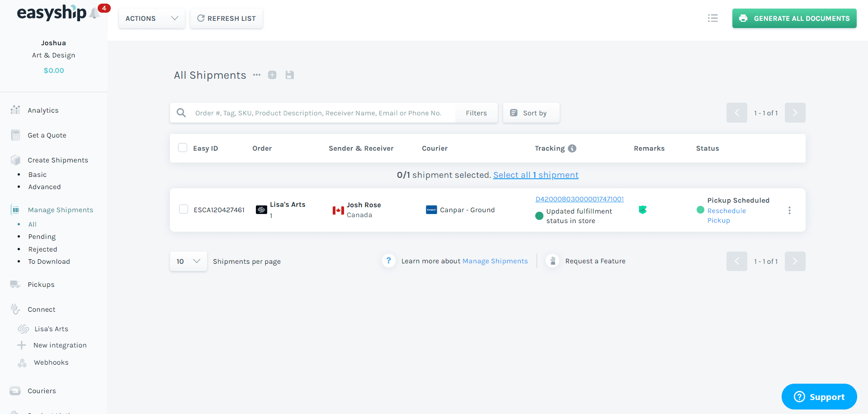Click the Get a Quote calculator icon

(15, 135)
